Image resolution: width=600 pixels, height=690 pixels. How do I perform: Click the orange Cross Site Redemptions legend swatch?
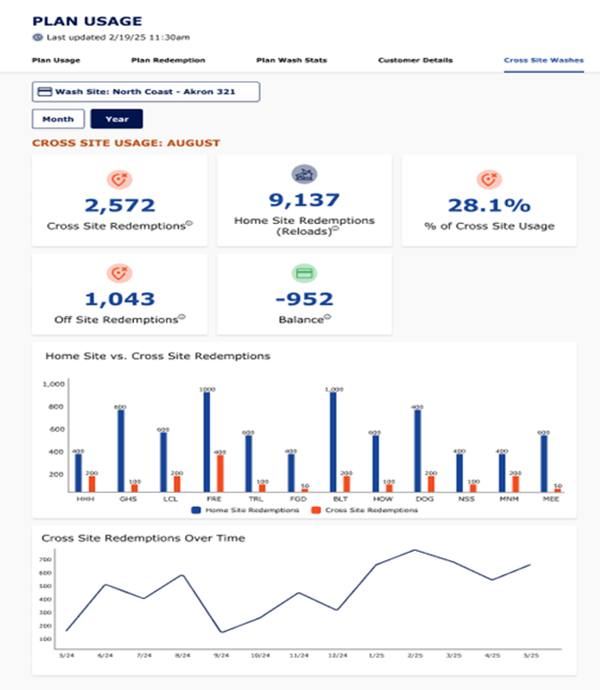click(x=316, y=510)
